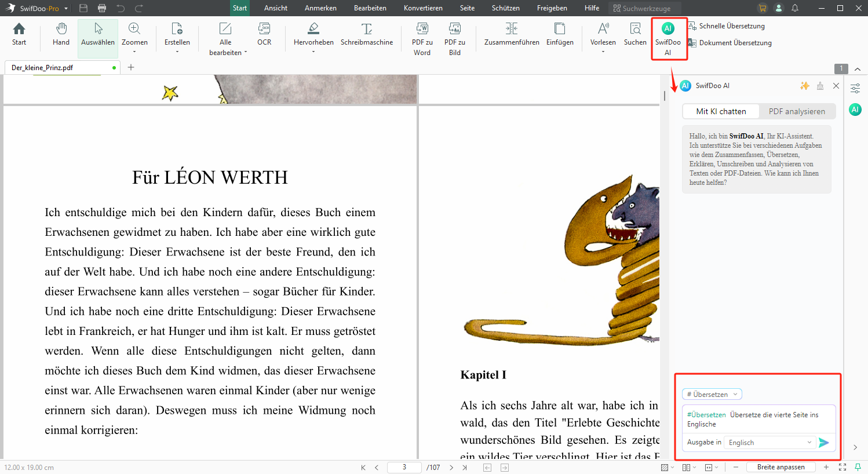Click the page number field showing 3

coord(404,468)
